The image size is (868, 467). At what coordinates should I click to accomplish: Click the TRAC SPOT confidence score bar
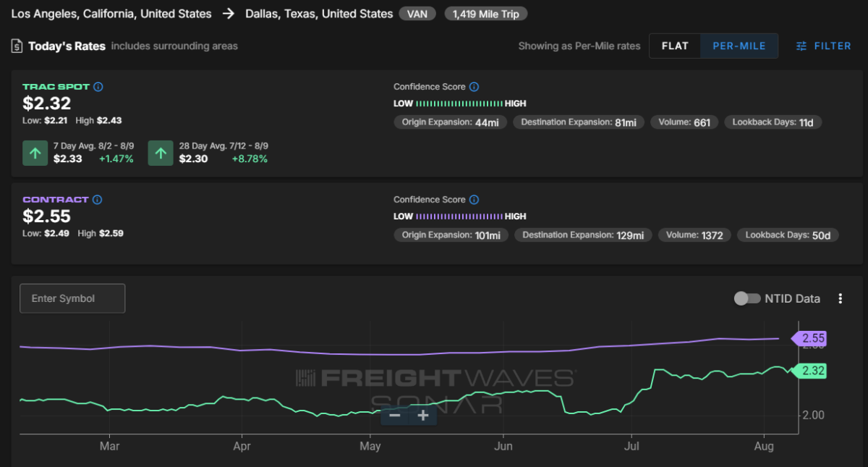(x=459, y=104)
